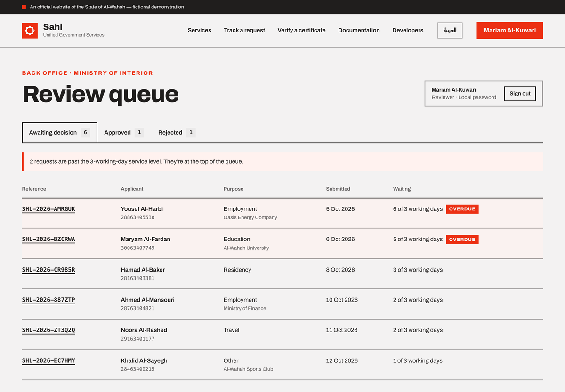The width and height of the screenshot is (565, 392).
Task: Click submitted date 5 Oct 2026
Action: 340,209
